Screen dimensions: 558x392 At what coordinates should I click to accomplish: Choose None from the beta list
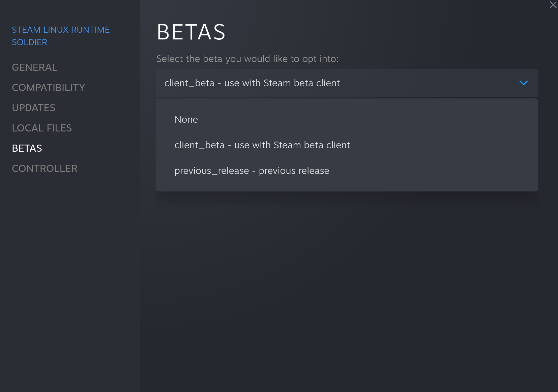pos(347,119)
